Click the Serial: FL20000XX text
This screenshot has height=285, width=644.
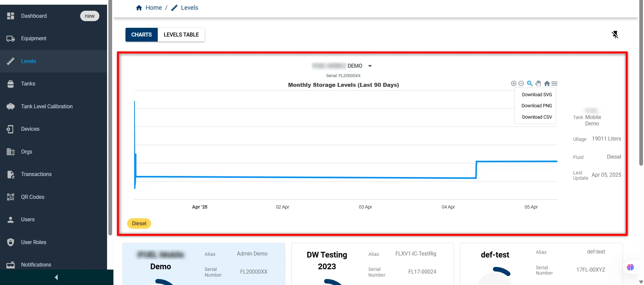343,76
